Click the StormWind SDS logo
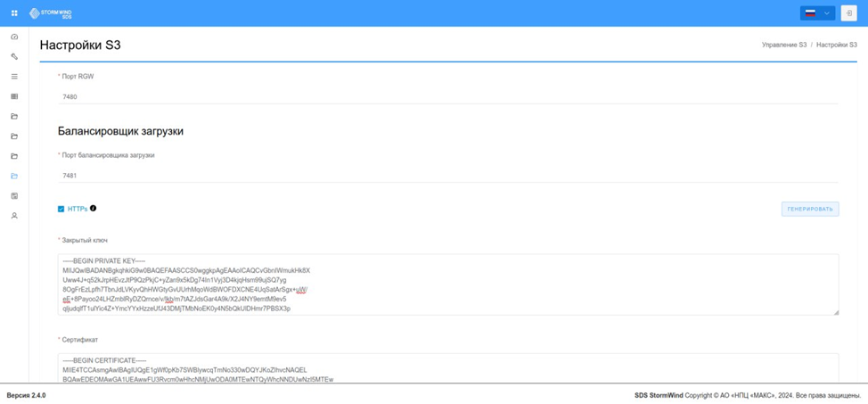The height and width of the screenshot is (404, 868). pos(51,13)
